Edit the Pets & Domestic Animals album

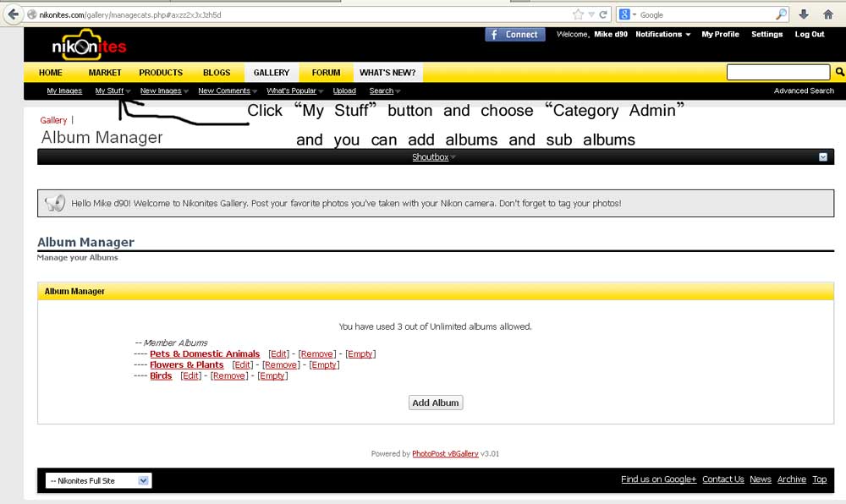[x=278, y=354]
